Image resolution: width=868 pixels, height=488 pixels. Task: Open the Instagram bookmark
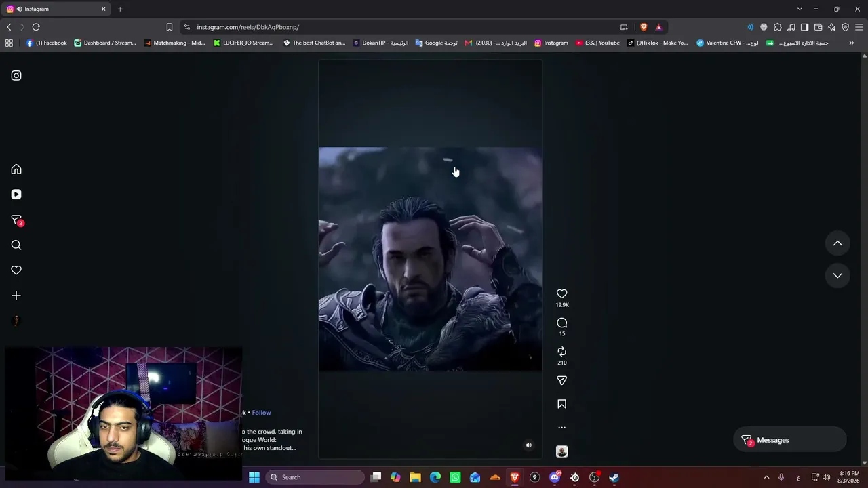(551, 43)
